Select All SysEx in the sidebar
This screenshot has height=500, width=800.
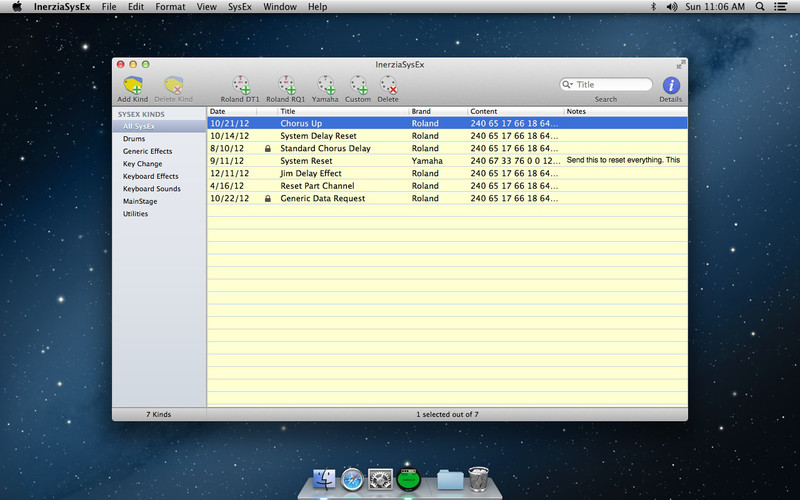(x=159, y=126)
